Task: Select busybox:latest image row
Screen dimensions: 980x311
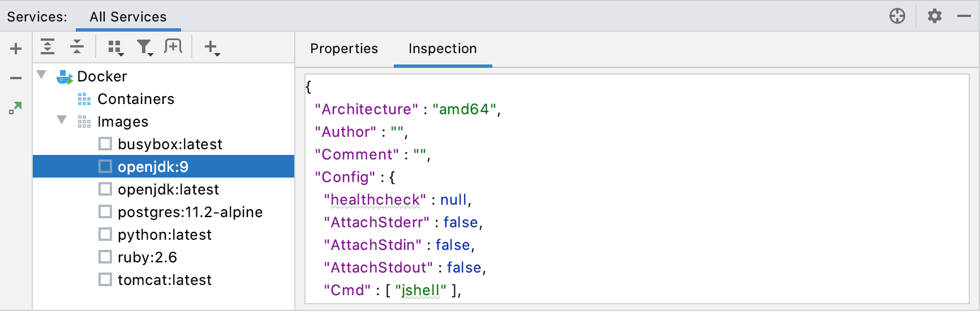Action: pyautogui.click(x=164, y=144)
